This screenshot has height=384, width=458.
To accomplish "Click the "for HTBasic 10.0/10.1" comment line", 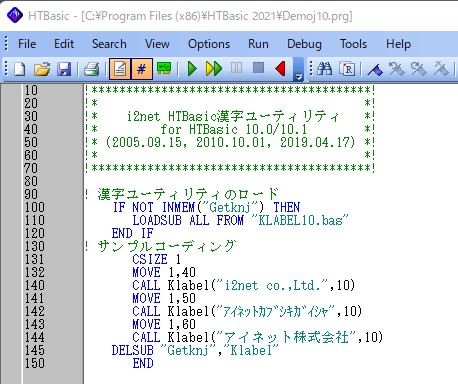I will (233, 129).
